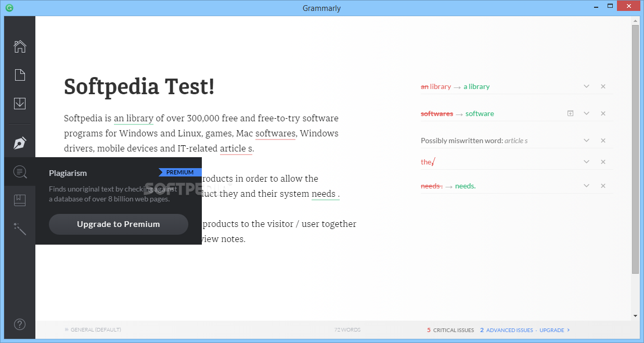Expand the 'needs.' suggestion card
This screenshot has width=644, height=343.
[x=586, y=186]
